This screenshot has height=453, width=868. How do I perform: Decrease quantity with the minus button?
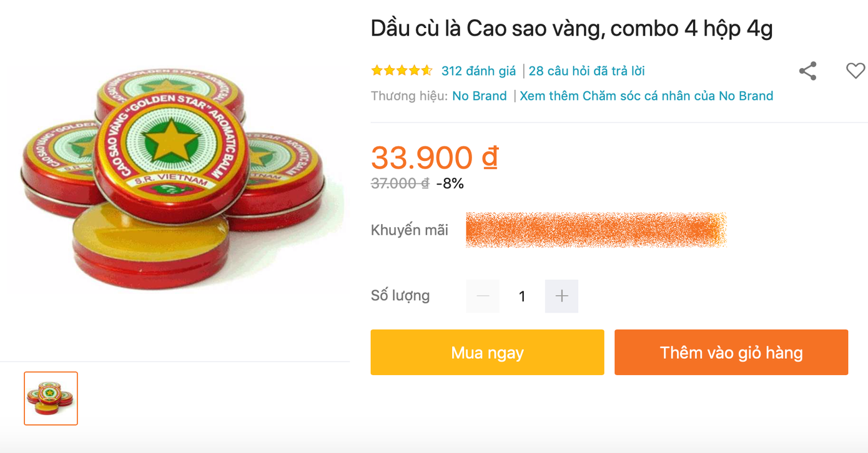pos(483,296)
